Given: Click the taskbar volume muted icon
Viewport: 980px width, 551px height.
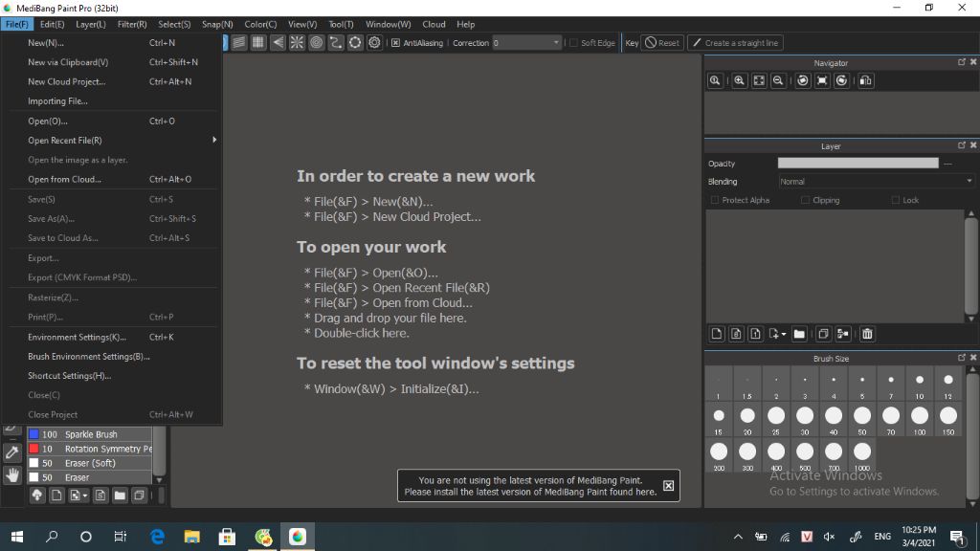Looking at the screenshot, I should (830, 536).
